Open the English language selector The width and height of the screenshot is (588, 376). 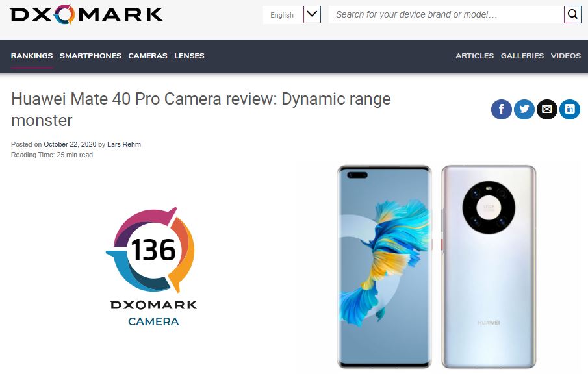point(283,15)
